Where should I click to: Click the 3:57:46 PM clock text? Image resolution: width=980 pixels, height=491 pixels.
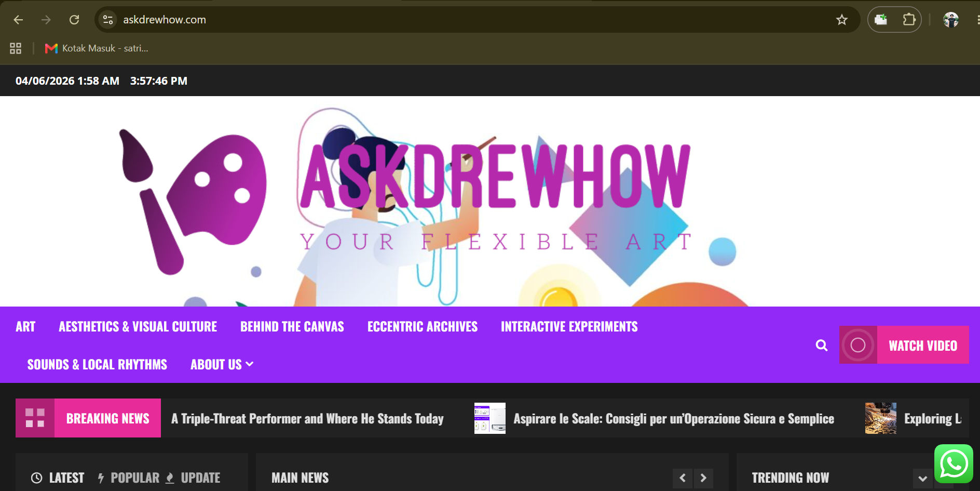click(x=159, y=81)
